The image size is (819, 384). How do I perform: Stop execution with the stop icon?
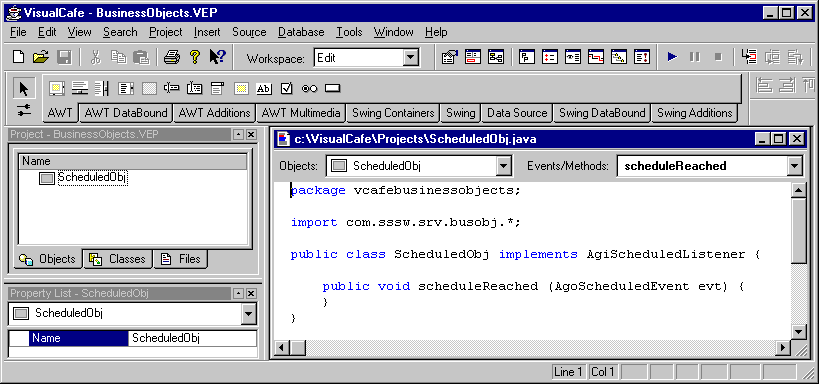point(718,57)
